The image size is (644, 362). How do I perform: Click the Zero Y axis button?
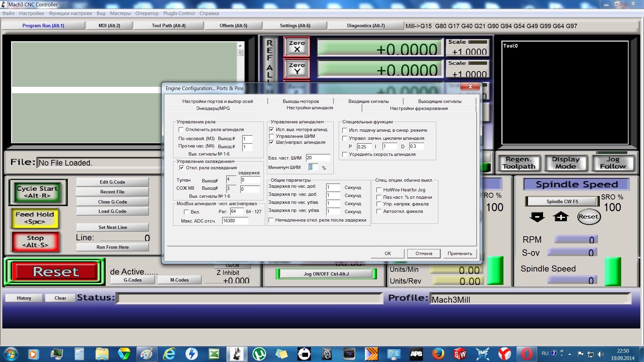point(297,68)
